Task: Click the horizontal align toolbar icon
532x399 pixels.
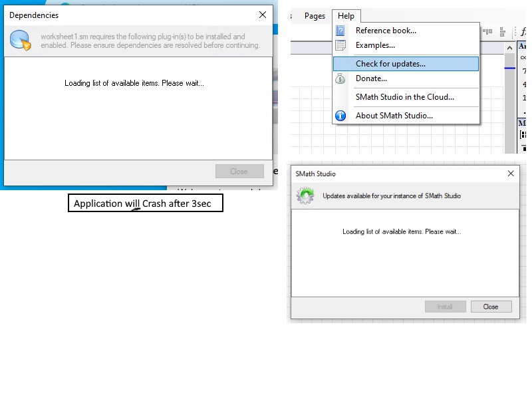Action: [487, 31]
